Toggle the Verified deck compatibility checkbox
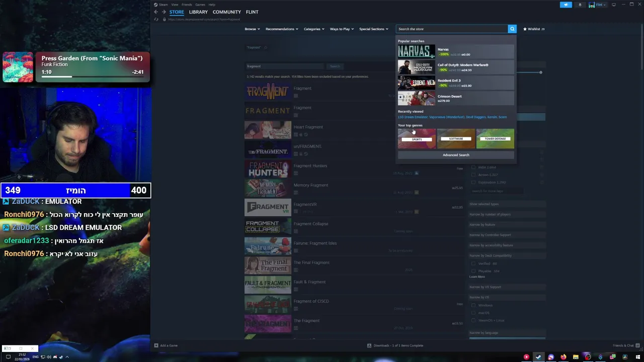The height and width of the screenshot is (362, 644). [x=473, y=263]
